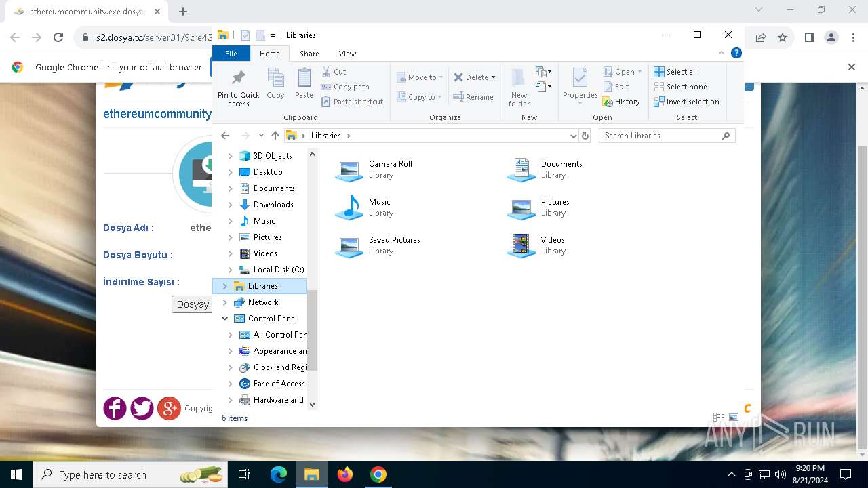Open the Pictures library icon
This screenshot has width=868, height=488.
click(521, 207)
